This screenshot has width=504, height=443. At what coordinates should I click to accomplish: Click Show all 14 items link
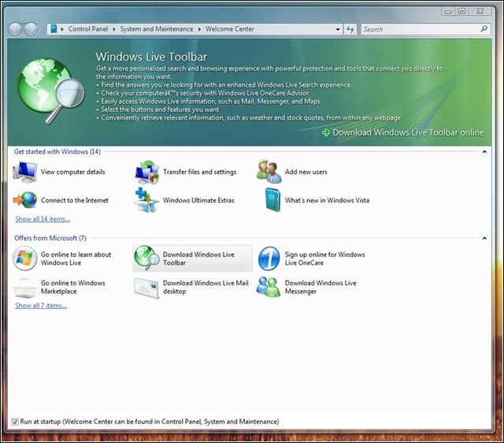point(43,219)
